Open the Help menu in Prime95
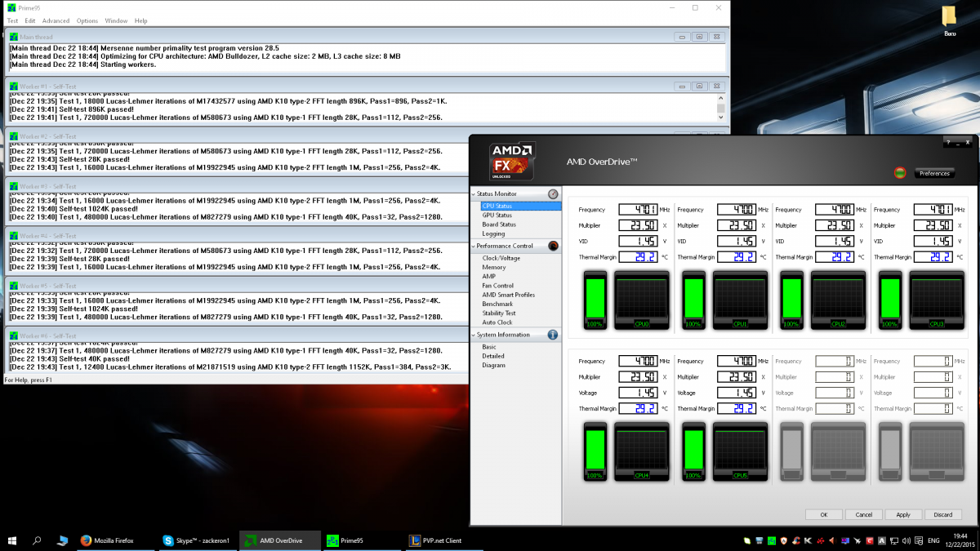980x551 pixels. (x=140, y=20)
